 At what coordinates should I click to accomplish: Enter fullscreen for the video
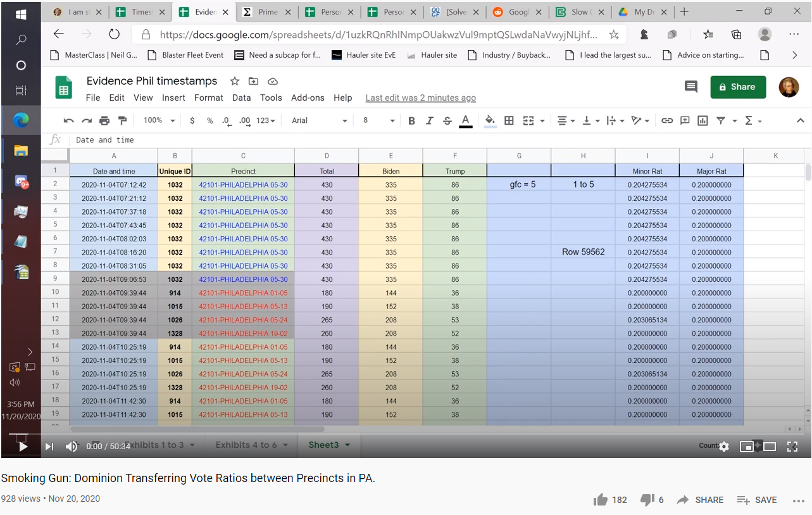click(x=792, y=447)
